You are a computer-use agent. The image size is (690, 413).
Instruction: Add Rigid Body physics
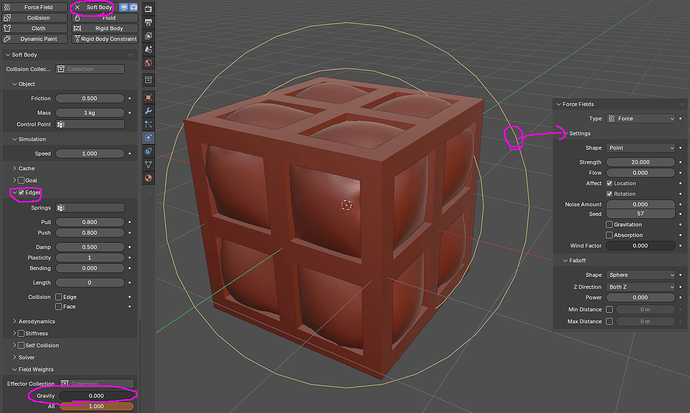pyautogui.click(x=105, y=28)
